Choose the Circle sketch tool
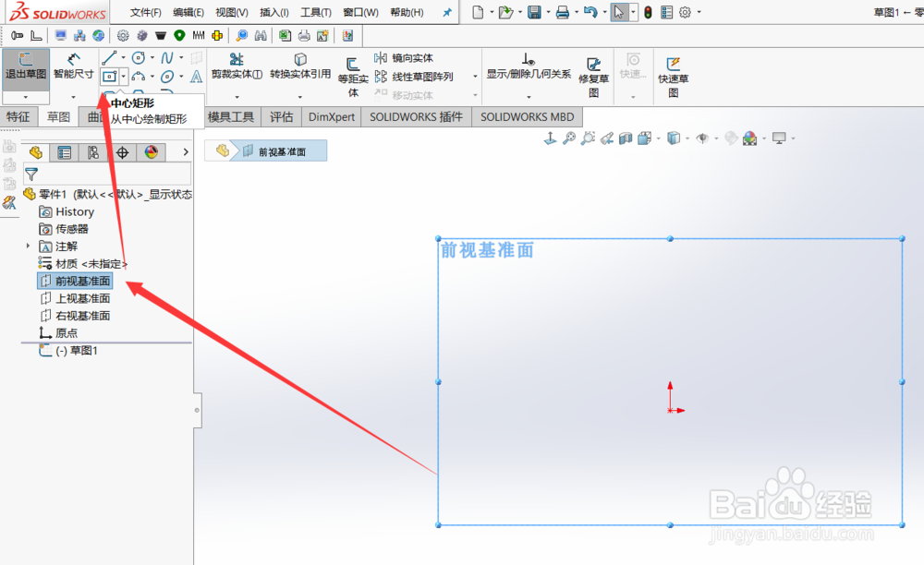 pos(139,57)
